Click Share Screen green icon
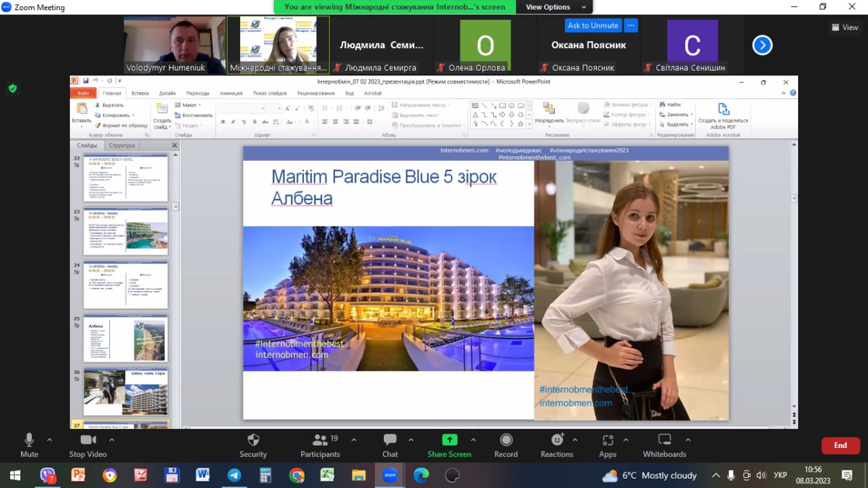868x488 pixels. click(x=449, y=440)
